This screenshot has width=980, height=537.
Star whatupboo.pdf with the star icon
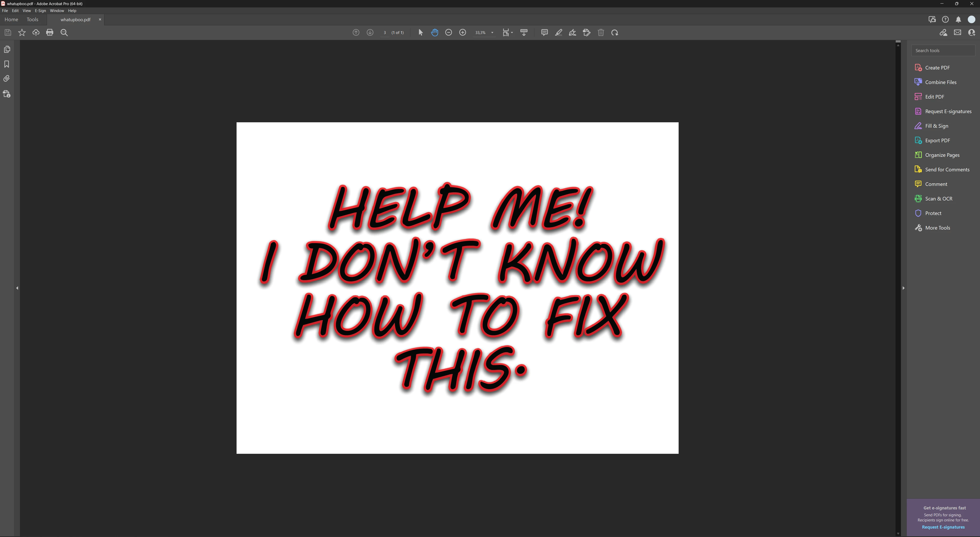pos(22,33)
